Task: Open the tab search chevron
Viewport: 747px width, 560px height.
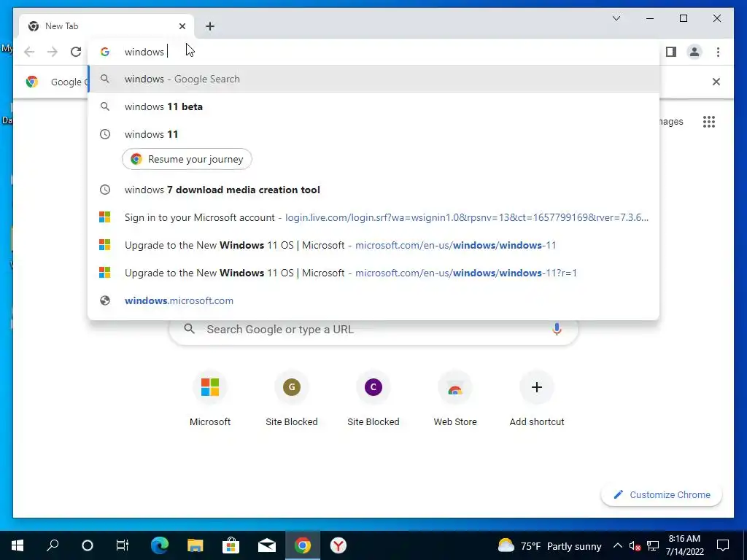Action: (x=616, y=18)
